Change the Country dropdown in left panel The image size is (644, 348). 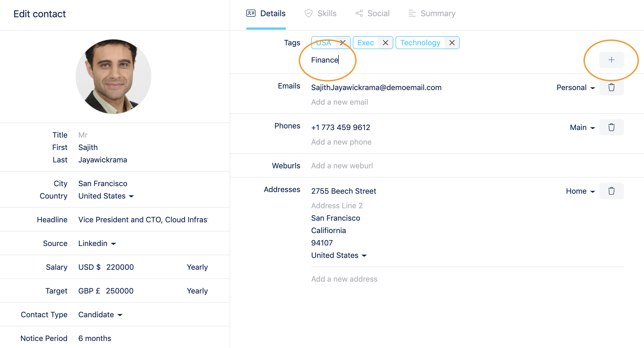[x=106, y=196]
